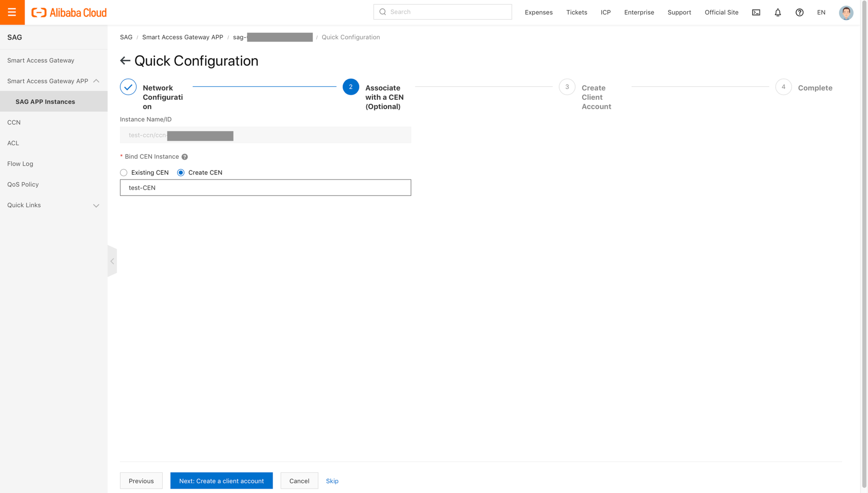Open the Flow Log sidebar item
This screenshot has height=493, width=868.
[20, 164]
